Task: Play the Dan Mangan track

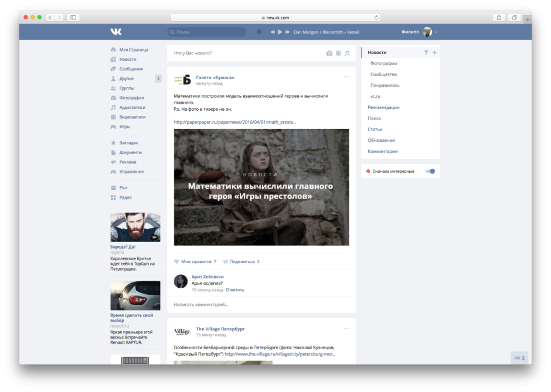Action: [x=280, y=32]
